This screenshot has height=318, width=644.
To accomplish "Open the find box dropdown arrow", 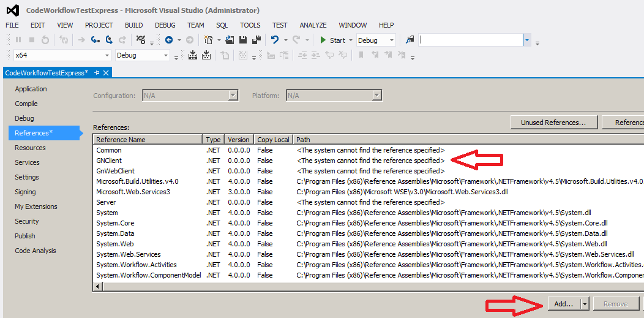I will pyautogui.click(x=527, y=40).
